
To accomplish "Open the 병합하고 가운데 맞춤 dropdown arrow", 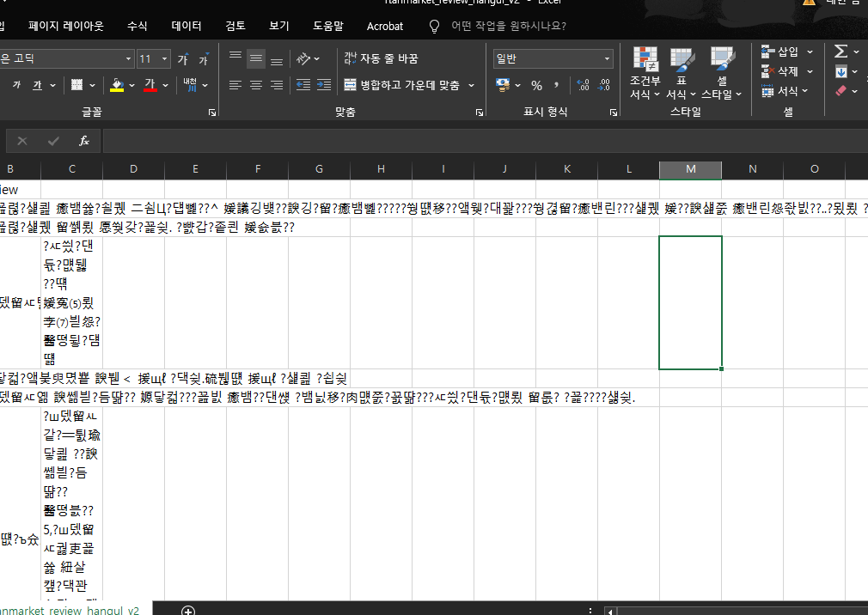I will (x=472, y=85).
